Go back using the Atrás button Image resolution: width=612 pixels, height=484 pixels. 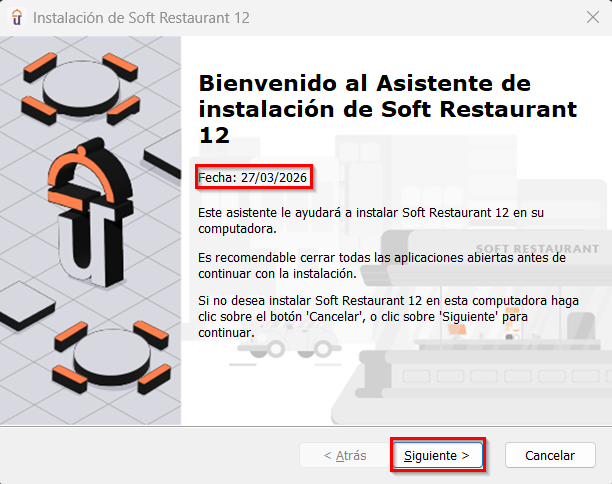tap(344, 455)
